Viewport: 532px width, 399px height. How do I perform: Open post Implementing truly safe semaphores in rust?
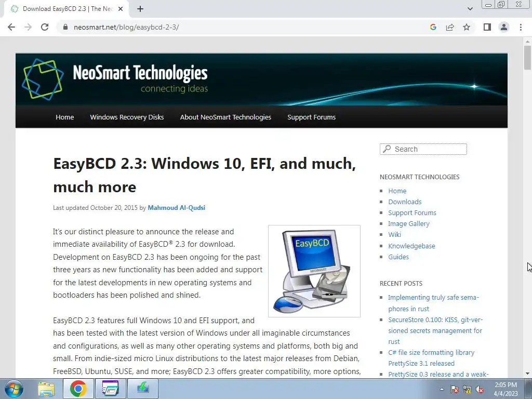pyautogui.click(x=433, y=303)
